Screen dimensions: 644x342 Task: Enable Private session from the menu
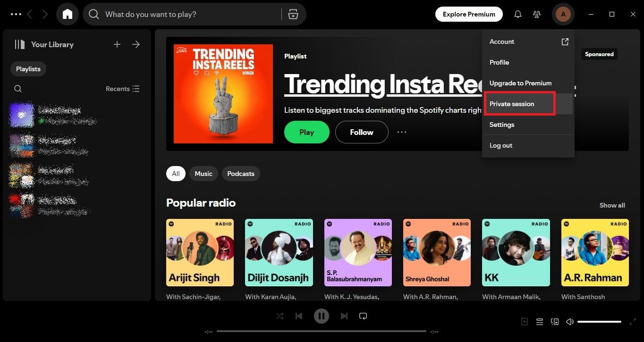(528, 104)
